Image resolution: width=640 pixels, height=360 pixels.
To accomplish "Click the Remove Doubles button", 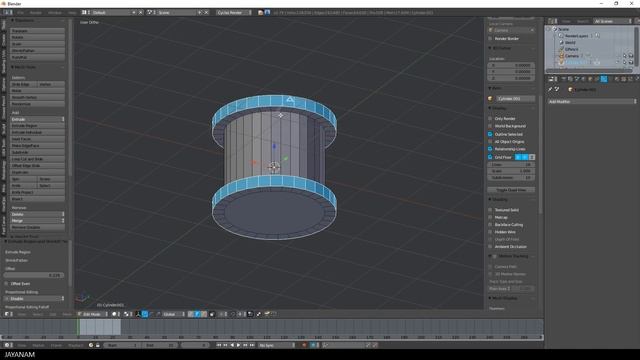I will pos(38,227).
